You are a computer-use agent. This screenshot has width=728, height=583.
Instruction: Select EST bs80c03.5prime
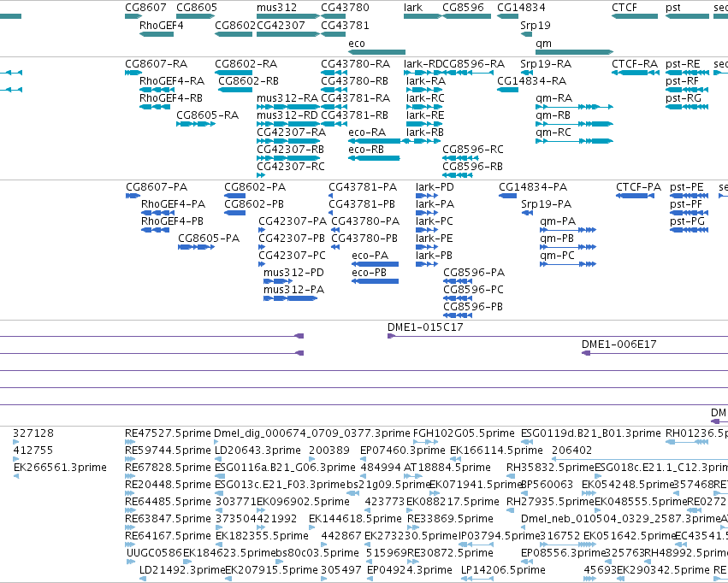[x=317, y=553]
